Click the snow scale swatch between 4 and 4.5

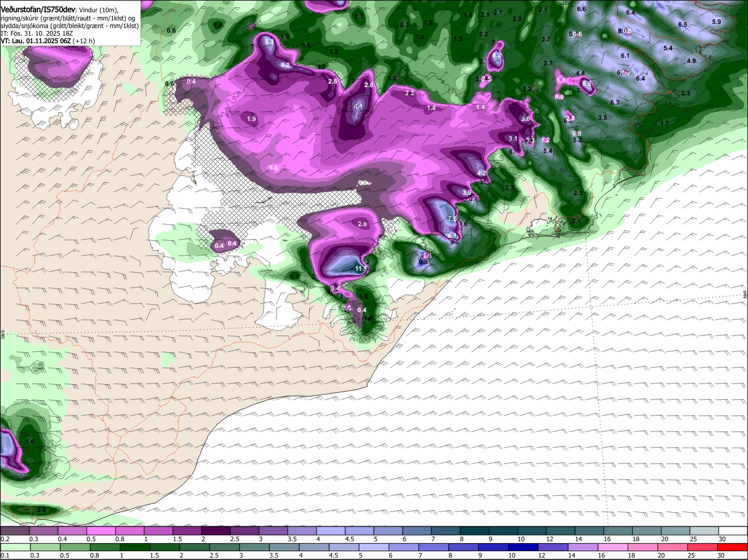coord(331,530)
